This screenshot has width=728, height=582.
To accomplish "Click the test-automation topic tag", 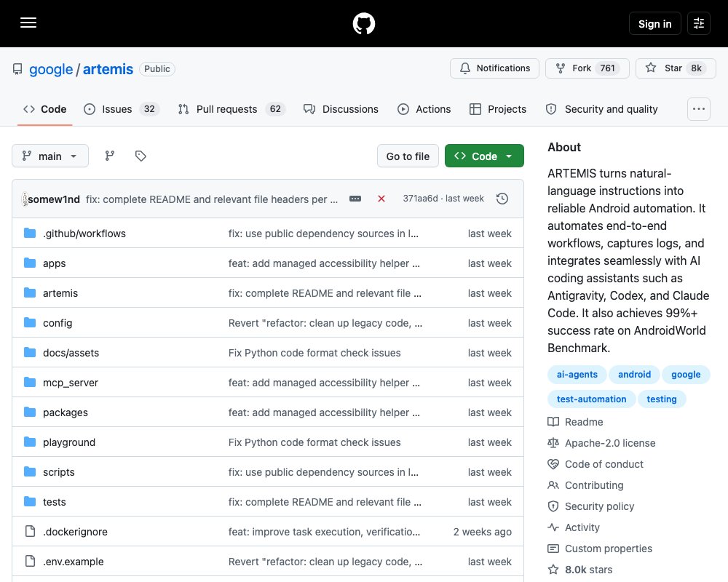I will tap(591, 399).
